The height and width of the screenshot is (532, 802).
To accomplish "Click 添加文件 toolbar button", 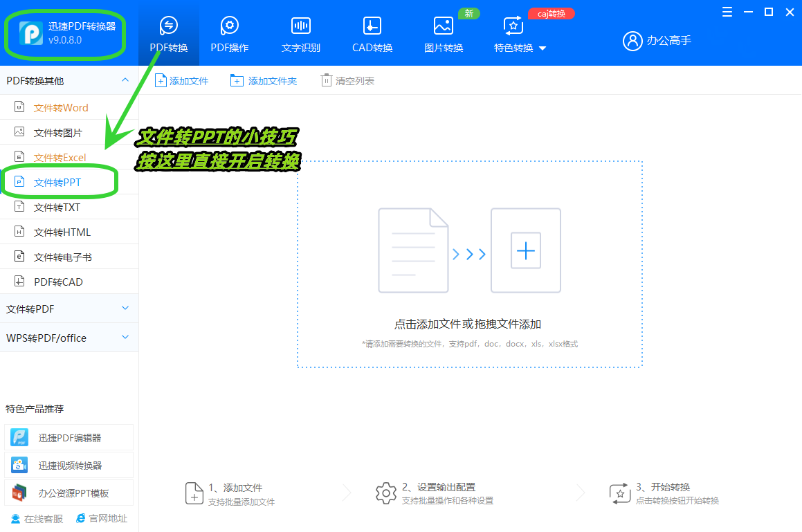I will point(181,81).
